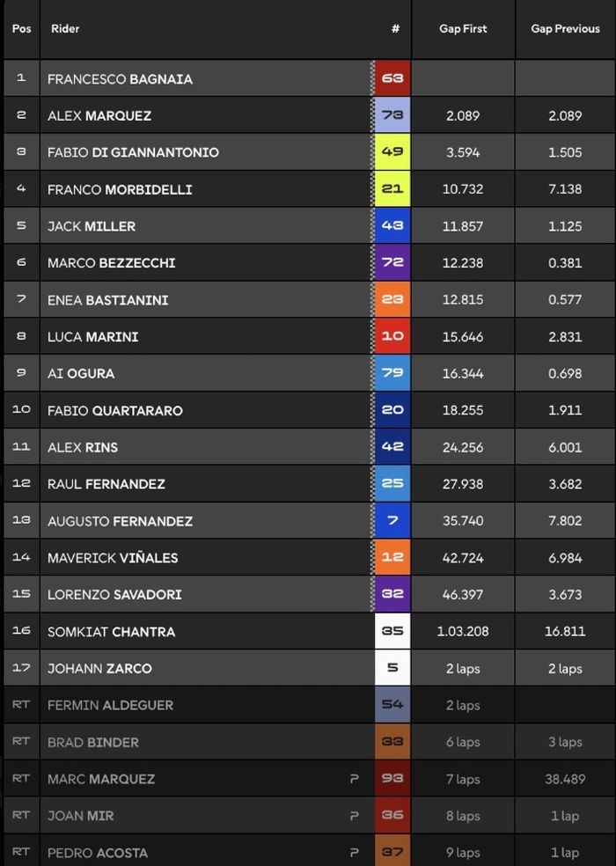Click pit icon beside Pedro Acosta
This screenshot has width=616, height=866.
point(355,853)
